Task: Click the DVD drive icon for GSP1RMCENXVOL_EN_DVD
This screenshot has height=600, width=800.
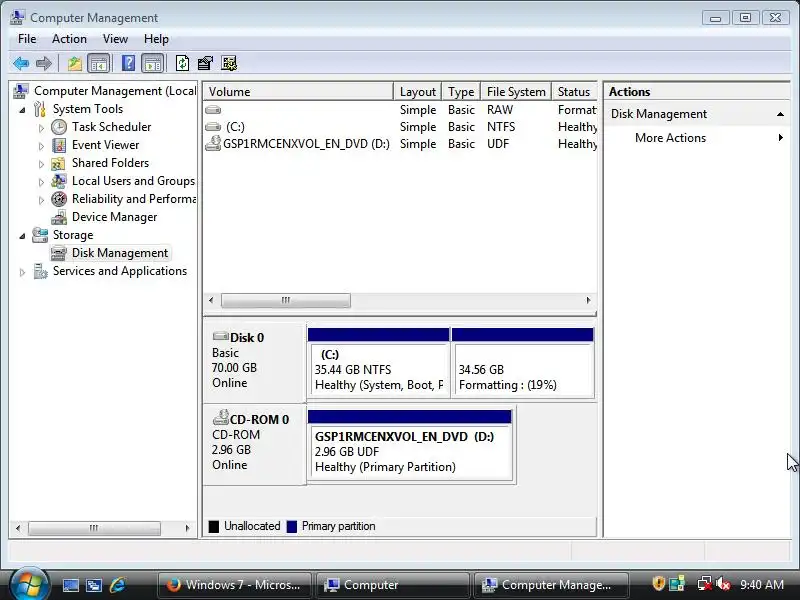Action: point(213,144)
